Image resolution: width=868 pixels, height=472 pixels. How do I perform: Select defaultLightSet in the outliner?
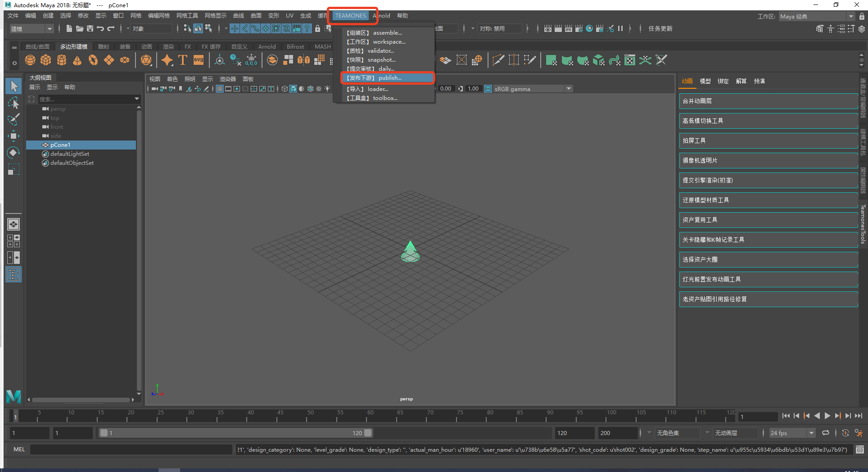point(70,154)
